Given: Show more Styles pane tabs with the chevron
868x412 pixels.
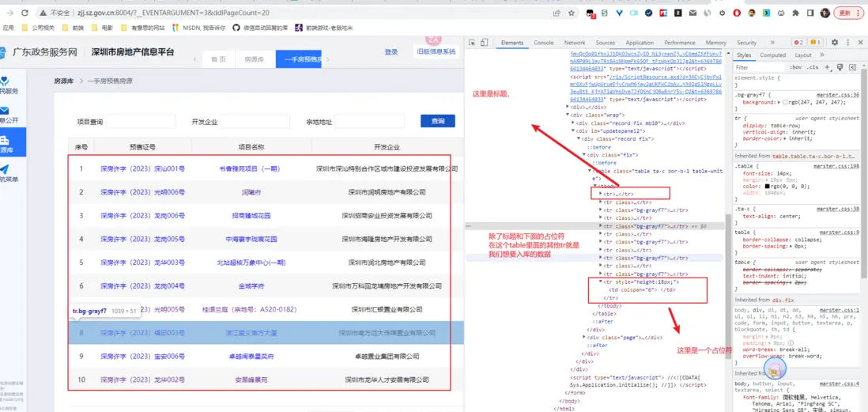Looking at the screenshot, I should click(821, 55).
